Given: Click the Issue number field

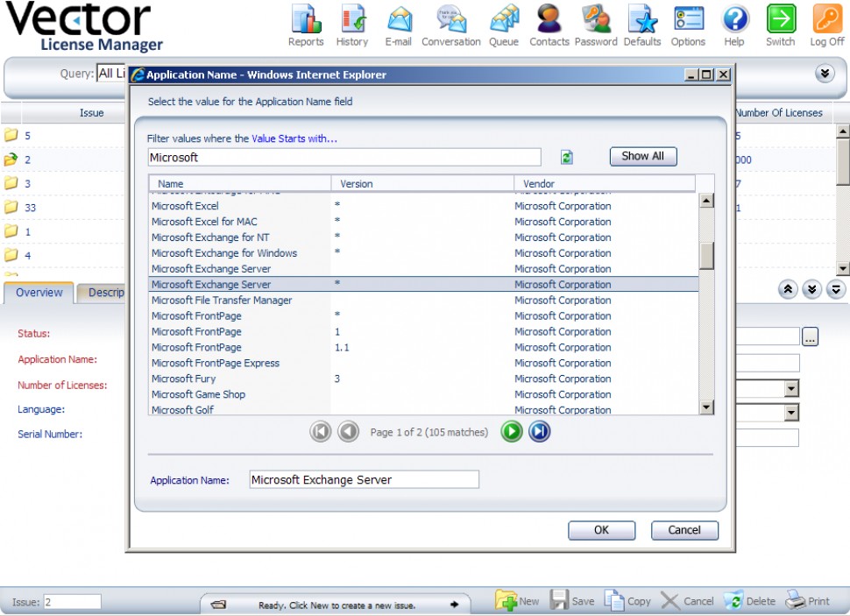Looking at the screenshot, I should click(x=72, y=602).
